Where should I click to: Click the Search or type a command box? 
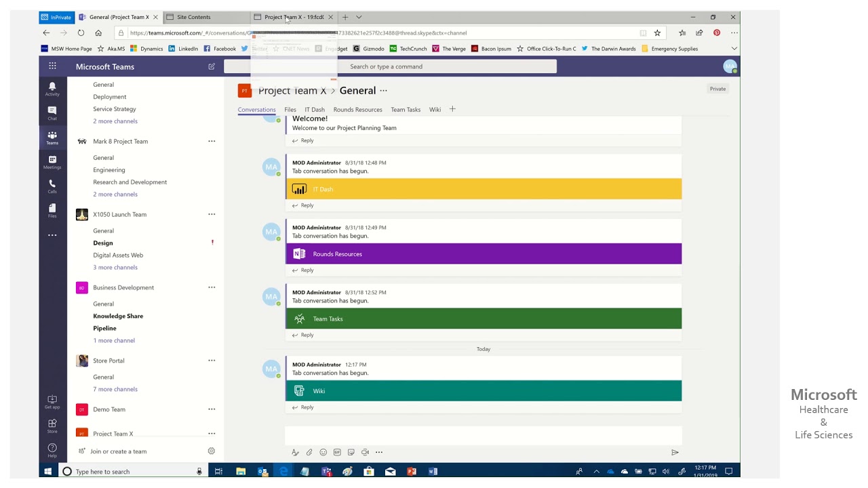point(390,66)
